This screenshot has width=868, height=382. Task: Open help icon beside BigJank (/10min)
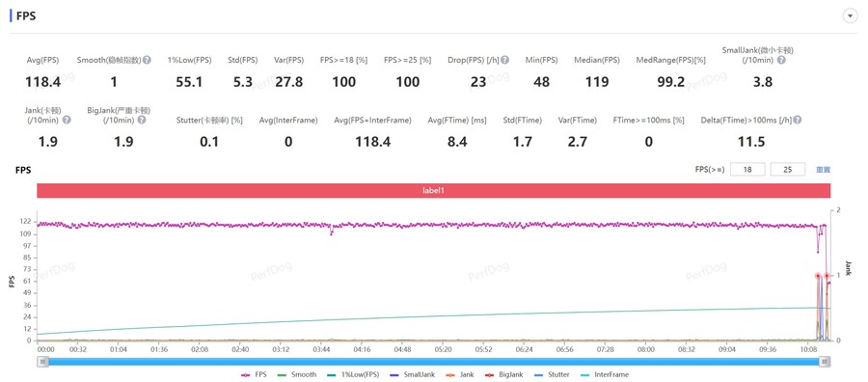coord(142,120)
